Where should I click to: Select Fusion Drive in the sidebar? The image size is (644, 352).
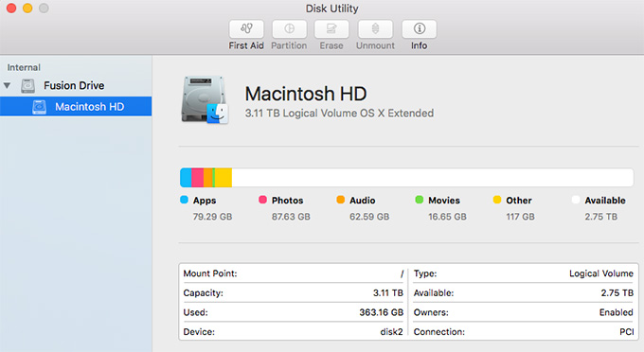[74, 86]
